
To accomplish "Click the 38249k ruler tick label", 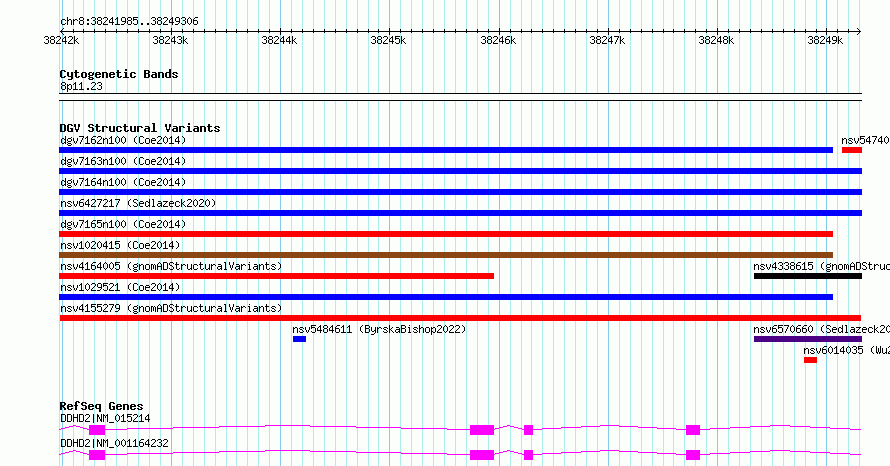I will click(825, 40).
